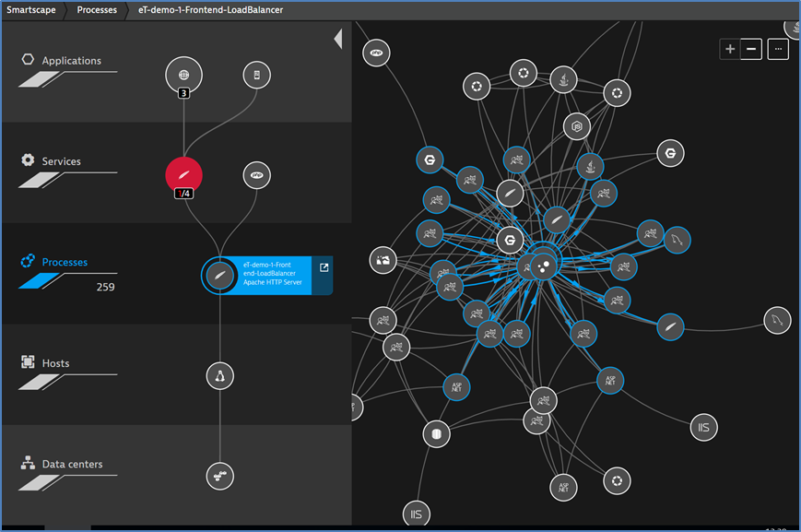801x532 pixels.
Task: Click the data center node icon
Action: [219, 476]
